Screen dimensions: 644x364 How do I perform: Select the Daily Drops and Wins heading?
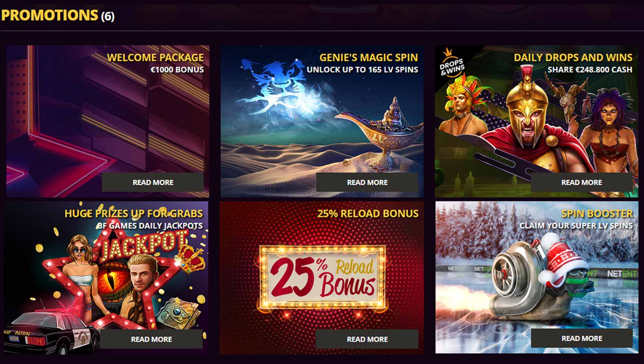573,58
